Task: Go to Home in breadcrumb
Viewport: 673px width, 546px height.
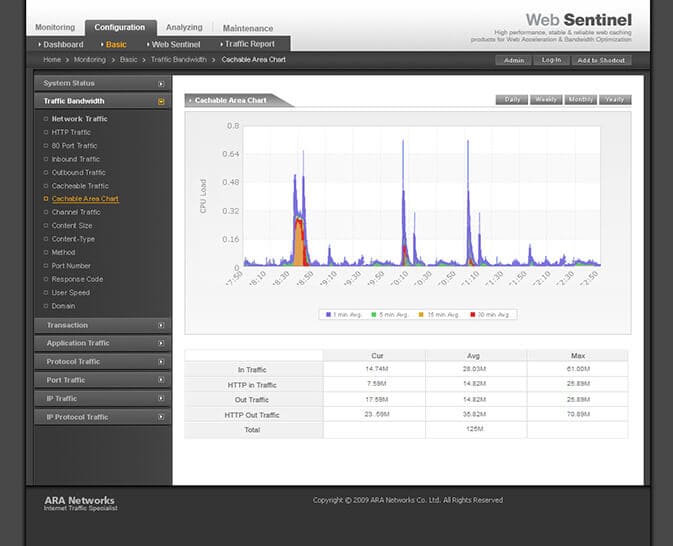Action: [x=52, y=60]
